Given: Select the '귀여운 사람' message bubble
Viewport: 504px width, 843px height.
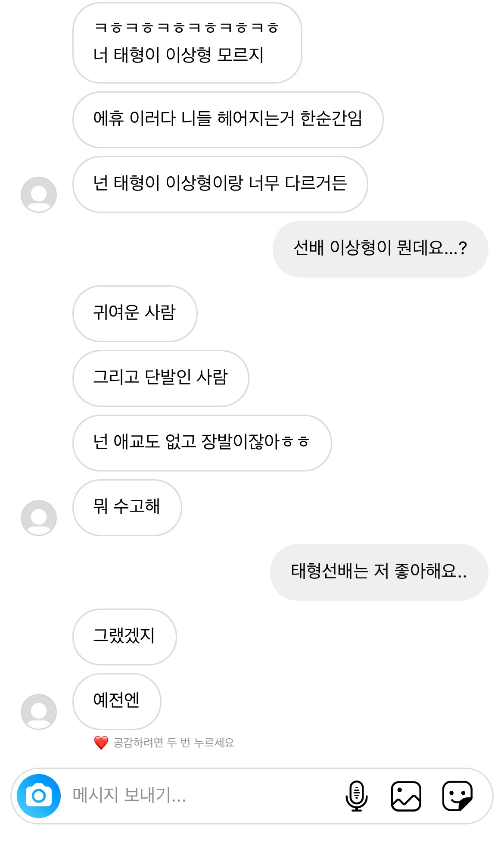Looking at the screenshot, I should tap(135, 313).
